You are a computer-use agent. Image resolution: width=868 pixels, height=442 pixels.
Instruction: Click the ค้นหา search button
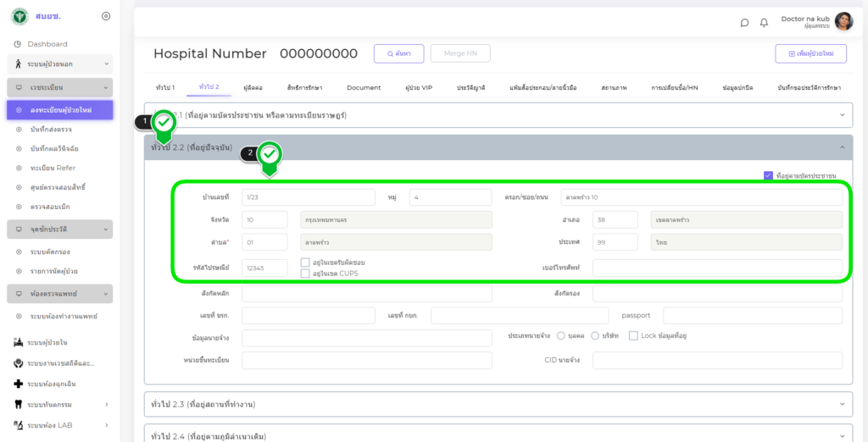[x=398, y=53]
